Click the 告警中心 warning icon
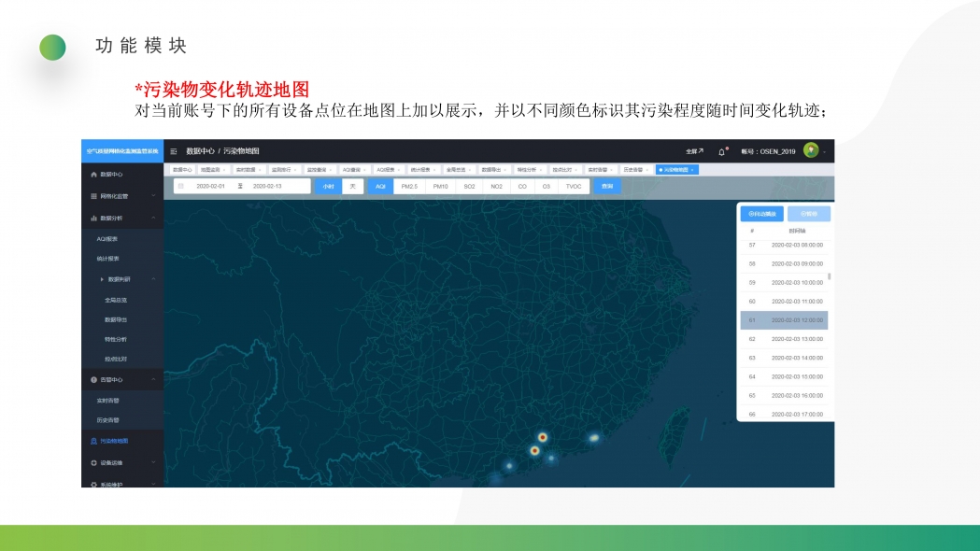This screenshot has width=980, height=551. tap(93, 380)
